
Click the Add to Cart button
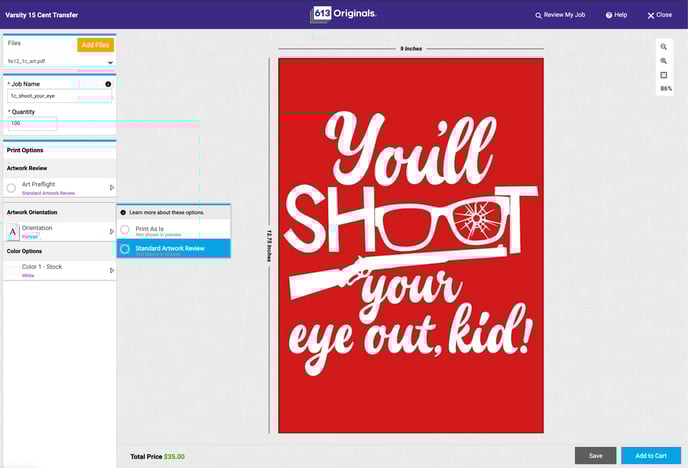pos(651,456)
